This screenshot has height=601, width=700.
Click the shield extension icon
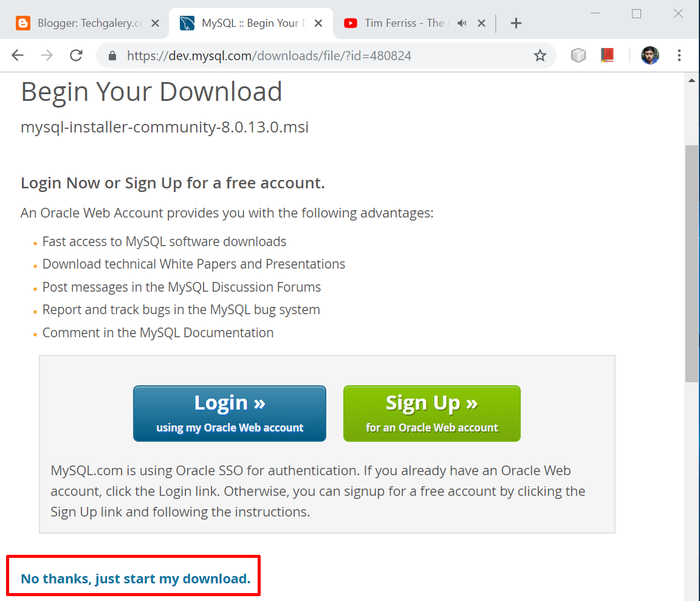(578, 55)
